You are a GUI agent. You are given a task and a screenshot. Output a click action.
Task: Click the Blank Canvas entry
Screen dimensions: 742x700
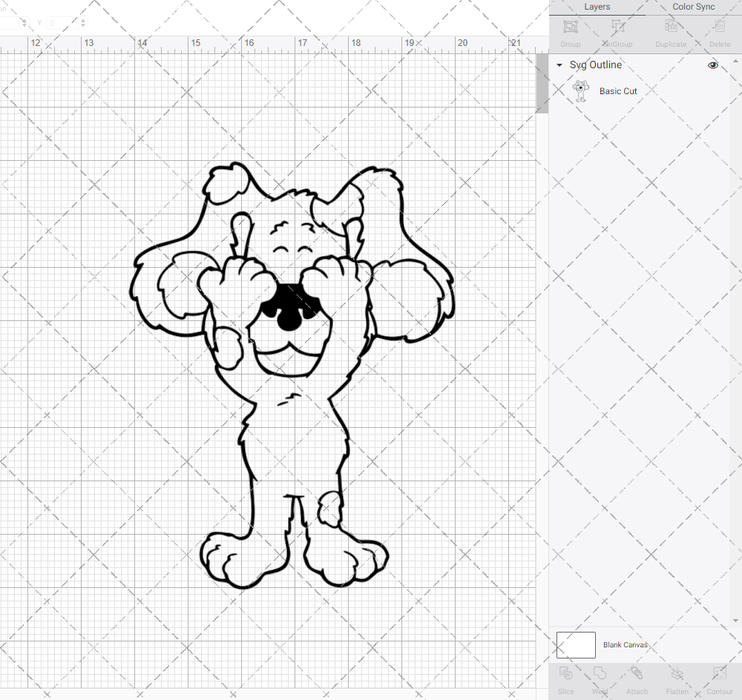(626, 644)
